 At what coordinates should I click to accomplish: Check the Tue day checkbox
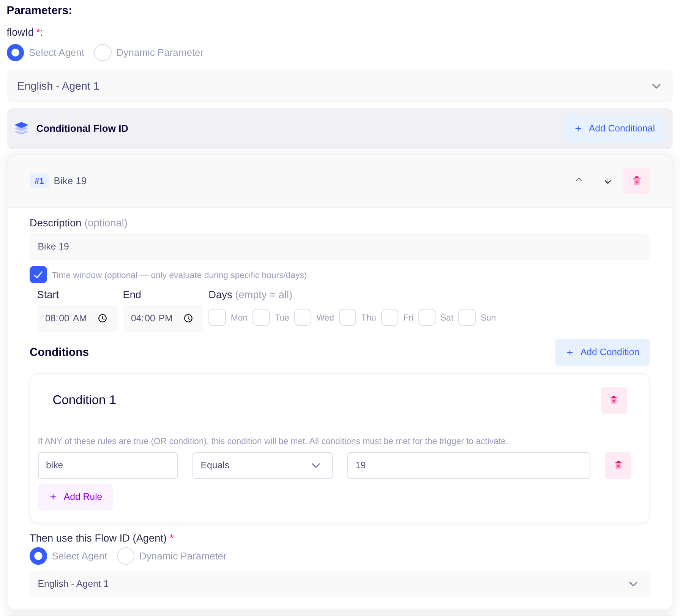tap(261, 317)
